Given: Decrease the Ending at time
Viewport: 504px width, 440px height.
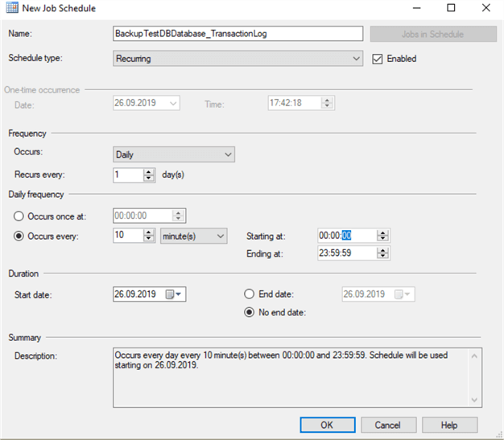Looking at the screenshot, I should (x=383, y=257).
